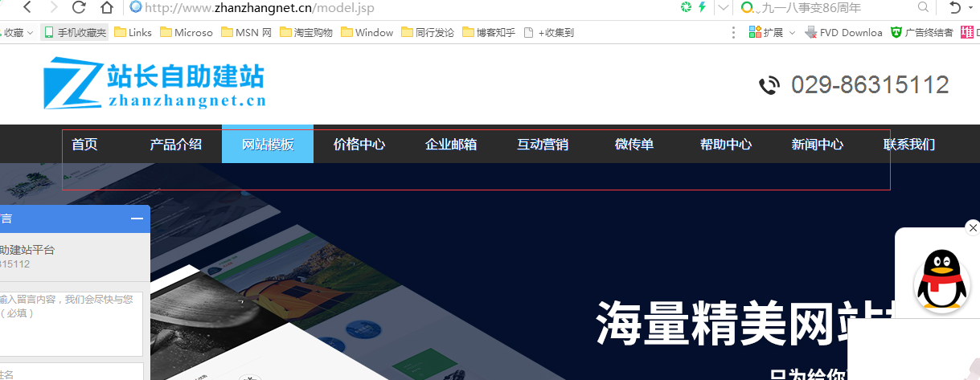The height and width of the screenshot is (380, 980).
Task: Open the 博客知乎 bookmark folder
Action: point(488,33)
